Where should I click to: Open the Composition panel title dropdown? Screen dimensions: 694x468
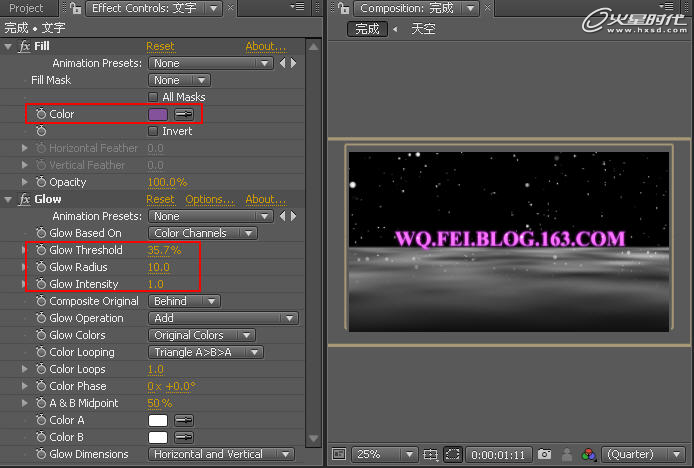[x=470, y=8]
